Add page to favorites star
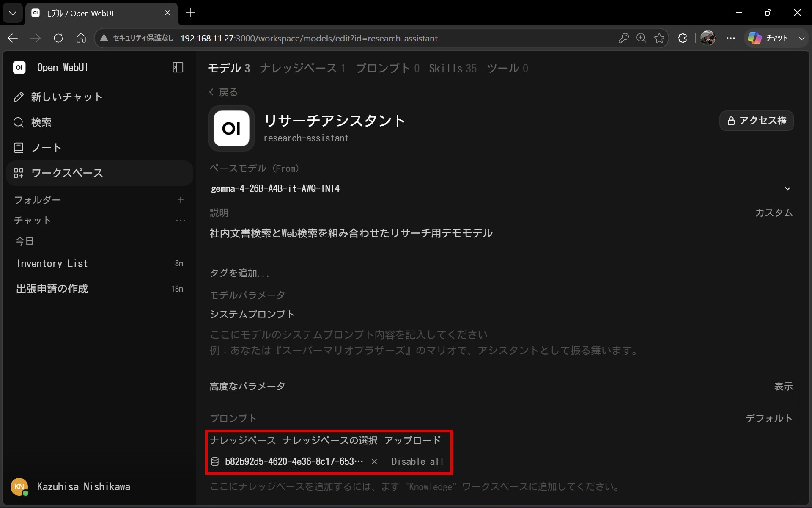The image size is (812, 508). 659,38
